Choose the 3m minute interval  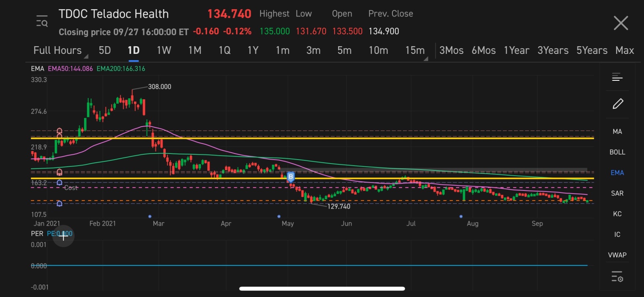314,50
